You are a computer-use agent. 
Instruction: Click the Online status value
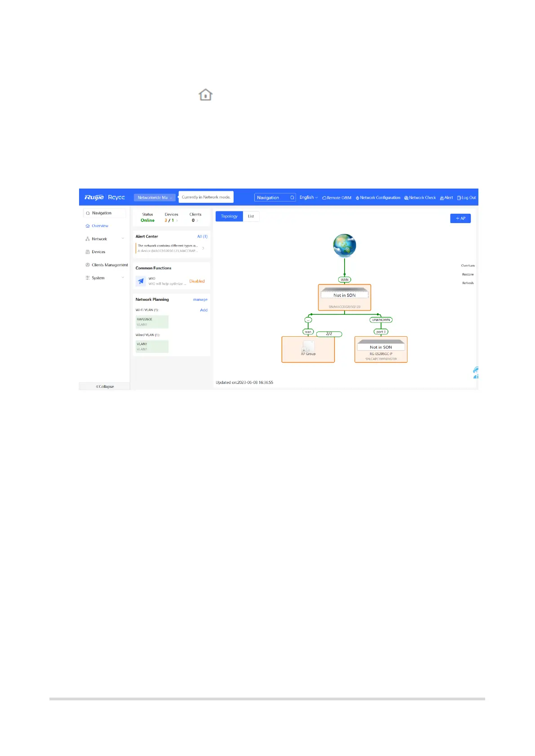point(147,220)
